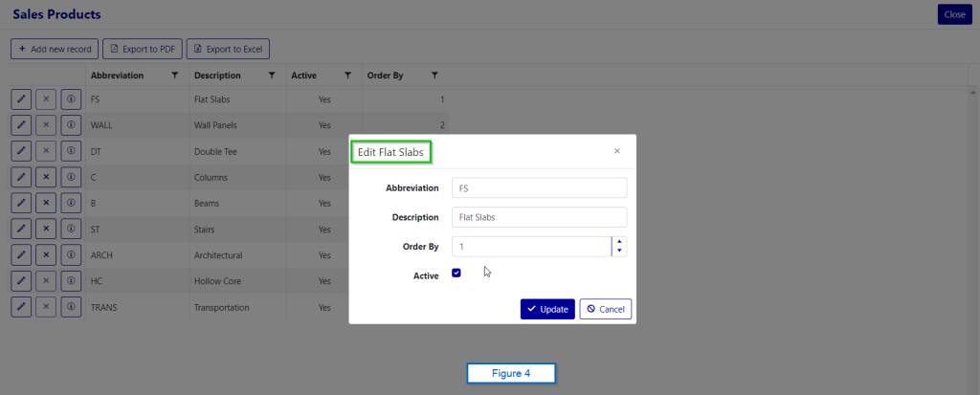Show info for the WALL row
Screen dimensions: 980x395
pyautogui.click(x=71, y=125)
